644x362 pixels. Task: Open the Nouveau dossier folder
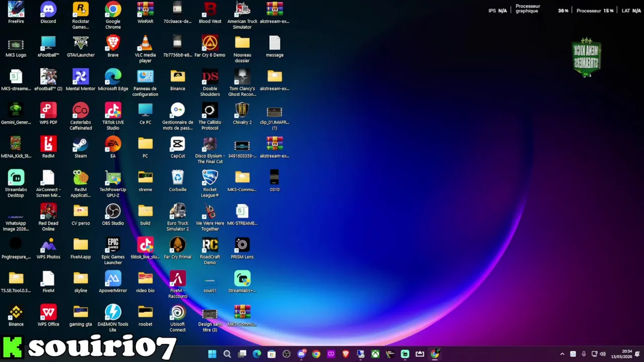[x=242, y=49]
